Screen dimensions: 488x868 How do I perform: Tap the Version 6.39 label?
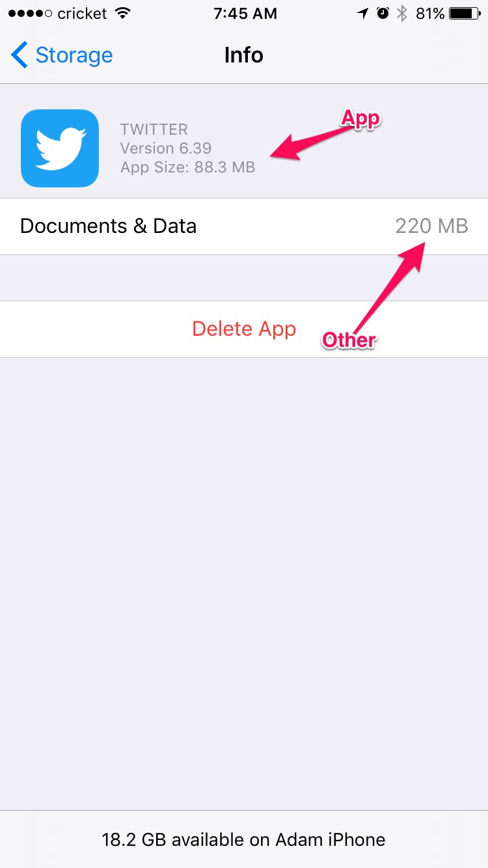coord(166,148)
